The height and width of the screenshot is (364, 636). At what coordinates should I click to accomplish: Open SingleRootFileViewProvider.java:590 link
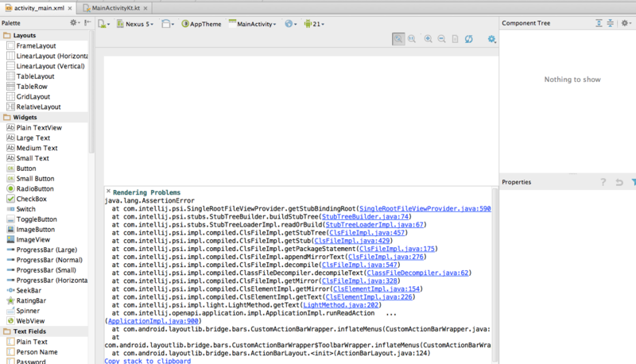(x=425, y=209)
